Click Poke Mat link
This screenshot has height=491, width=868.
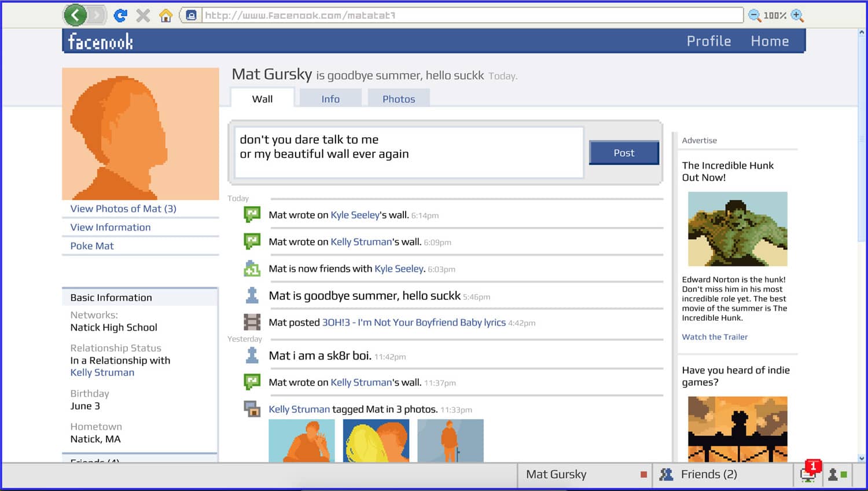(x=92, y=245)
